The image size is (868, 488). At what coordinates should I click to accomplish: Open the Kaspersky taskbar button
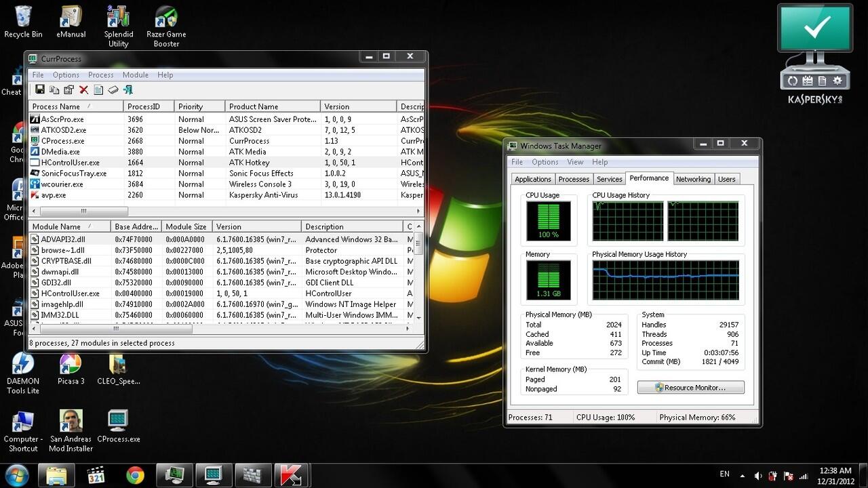292,475
